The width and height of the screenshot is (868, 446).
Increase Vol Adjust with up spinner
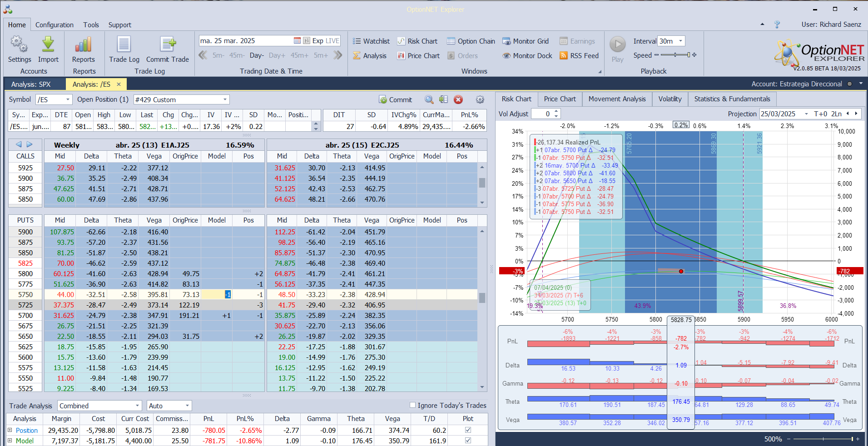[x=556, y=111]
